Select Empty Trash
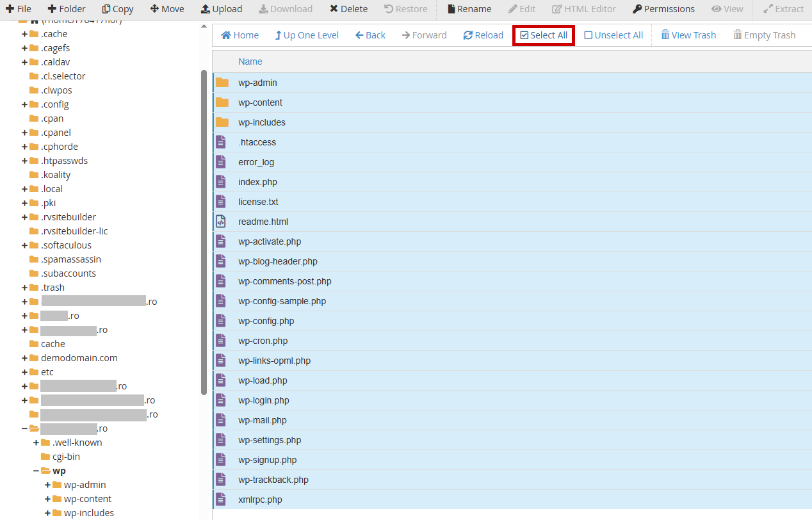 [764, 35]
